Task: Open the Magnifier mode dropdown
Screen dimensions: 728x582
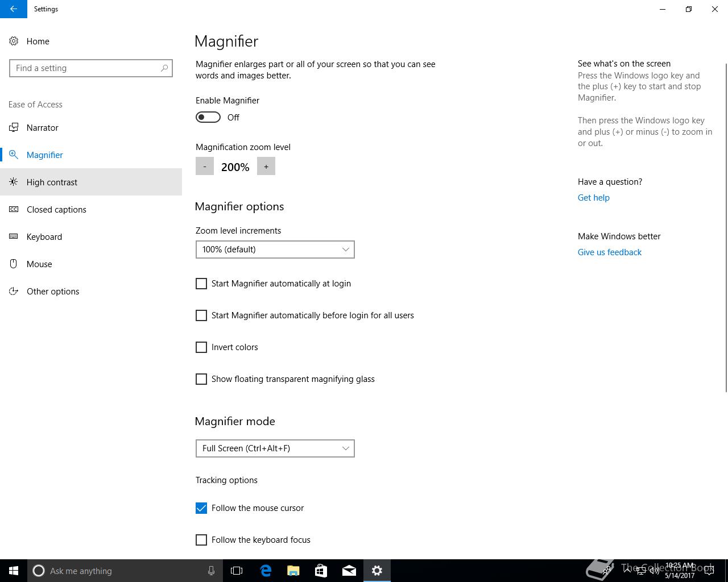Action: 275,448
